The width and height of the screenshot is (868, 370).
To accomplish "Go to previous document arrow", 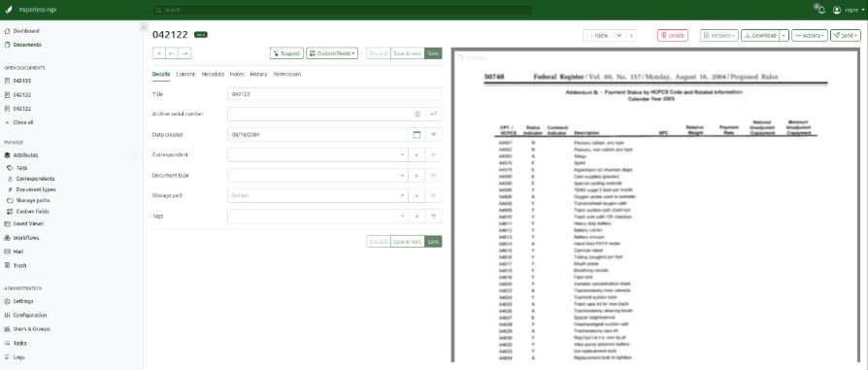I will click(x=172, y=53).
